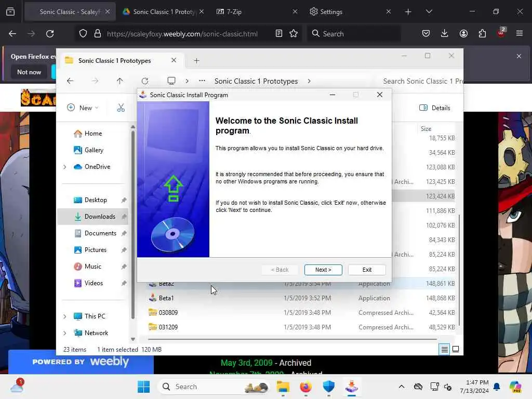Click Next in Sonic Classic installer
The image size is (532, 399).
click(323, 270)
